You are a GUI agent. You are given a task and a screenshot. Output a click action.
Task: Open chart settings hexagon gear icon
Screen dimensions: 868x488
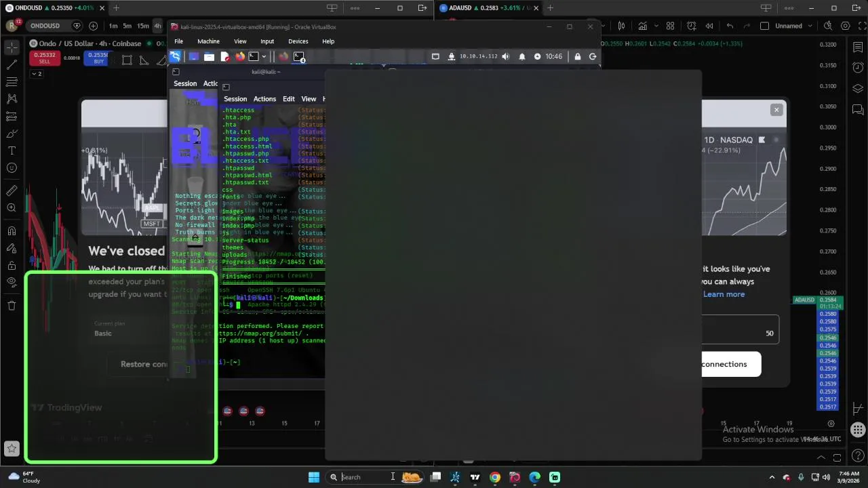click(845, 26)
